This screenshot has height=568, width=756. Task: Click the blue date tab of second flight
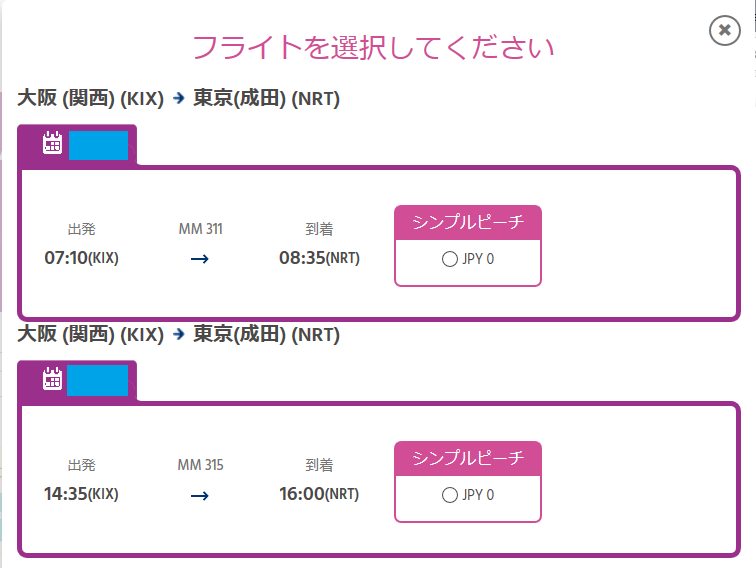coord(97,380)
